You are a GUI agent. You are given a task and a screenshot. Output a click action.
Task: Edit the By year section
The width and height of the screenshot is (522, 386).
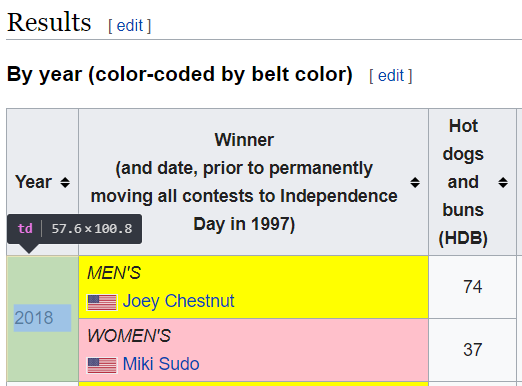391,76
